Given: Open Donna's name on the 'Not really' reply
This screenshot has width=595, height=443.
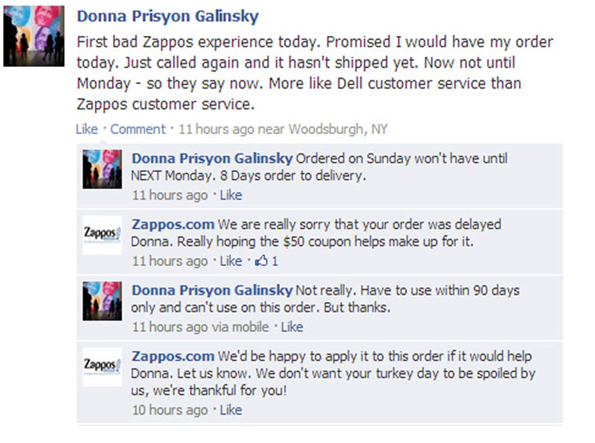Looking at the screenshot, I should pos(212,290).
